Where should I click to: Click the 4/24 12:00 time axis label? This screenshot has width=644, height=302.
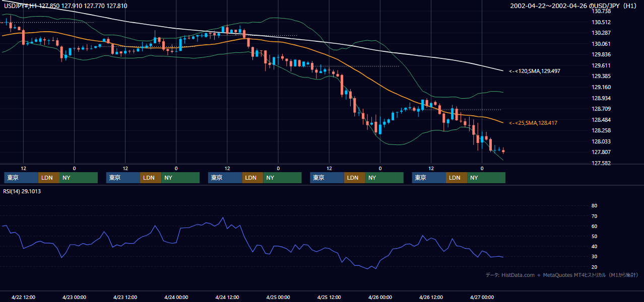[227, 297]
